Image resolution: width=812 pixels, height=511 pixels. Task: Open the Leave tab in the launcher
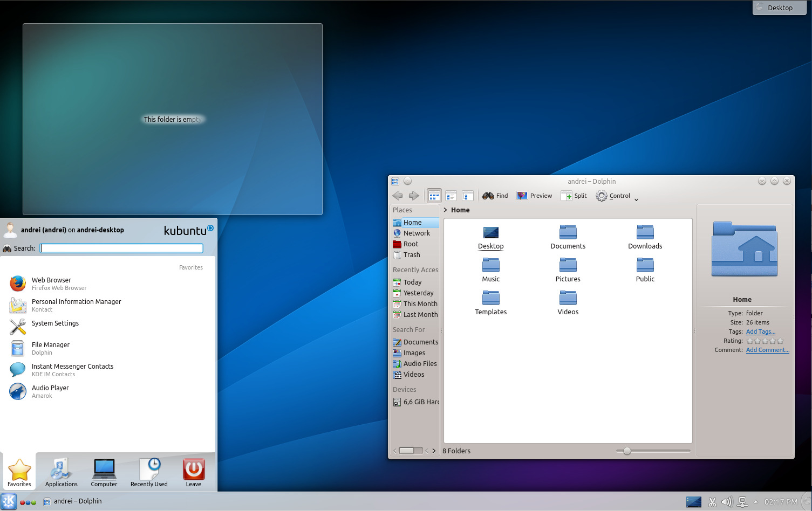point(193,472)
